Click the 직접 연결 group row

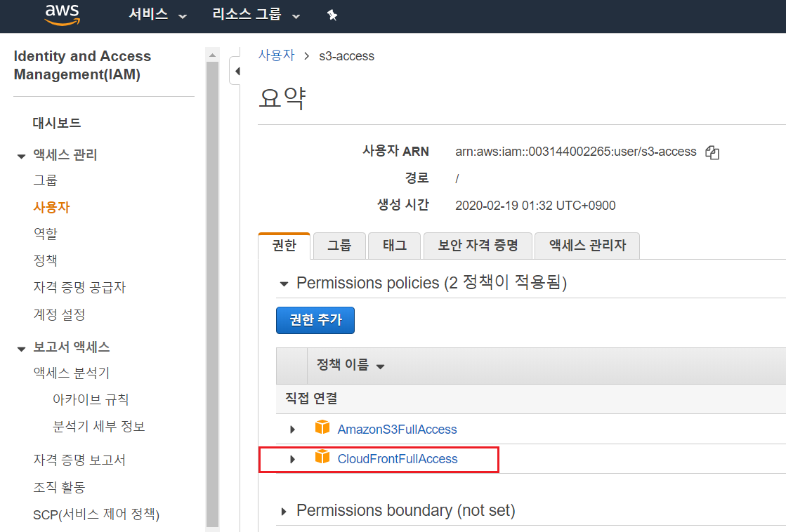(x=531, y=399)
